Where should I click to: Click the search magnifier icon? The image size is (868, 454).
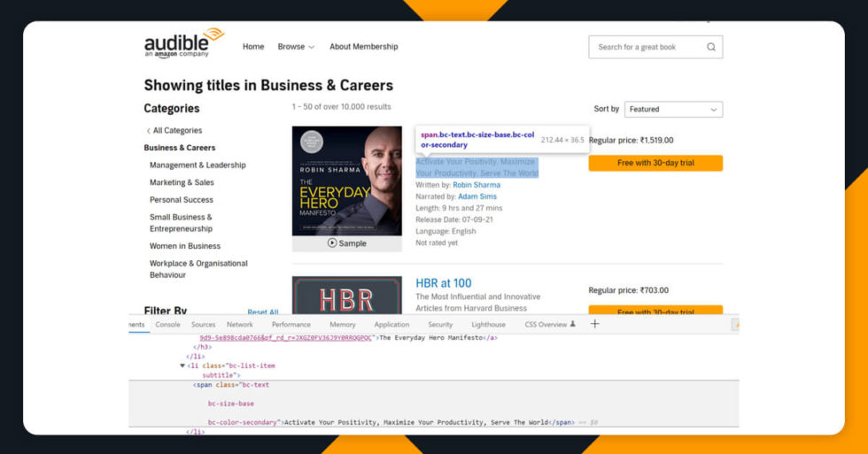[711, 47]
